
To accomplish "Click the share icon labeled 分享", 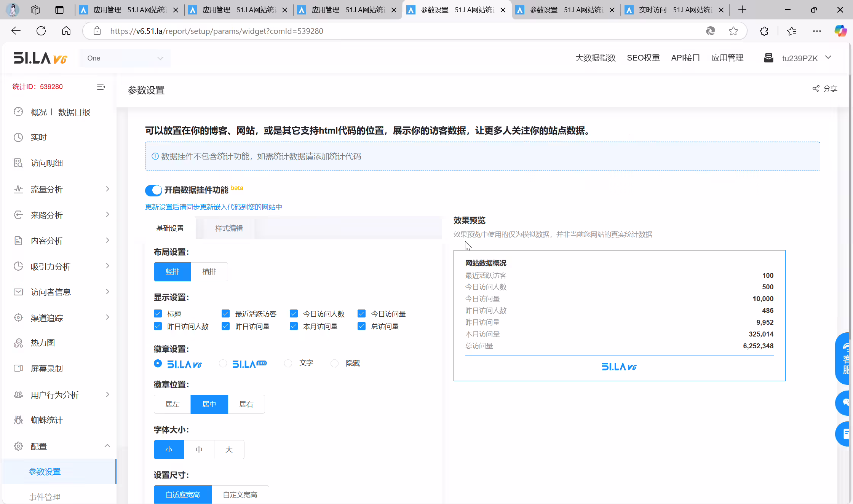I will tap(816, 89).
